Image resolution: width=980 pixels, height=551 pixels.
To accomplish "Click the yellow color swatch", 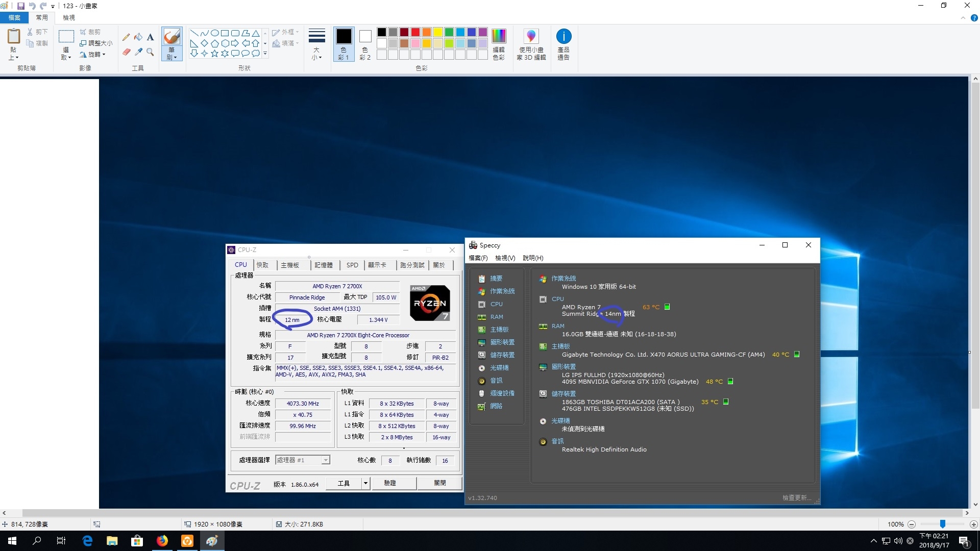I will click(437, 32).
